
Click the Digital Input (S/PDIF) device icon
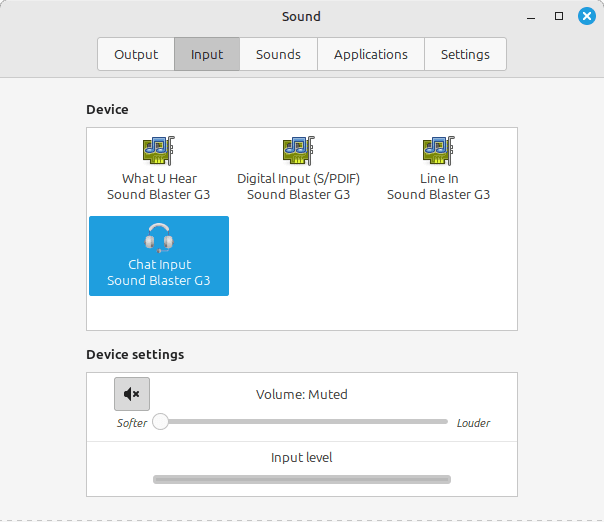pos(298,151)
